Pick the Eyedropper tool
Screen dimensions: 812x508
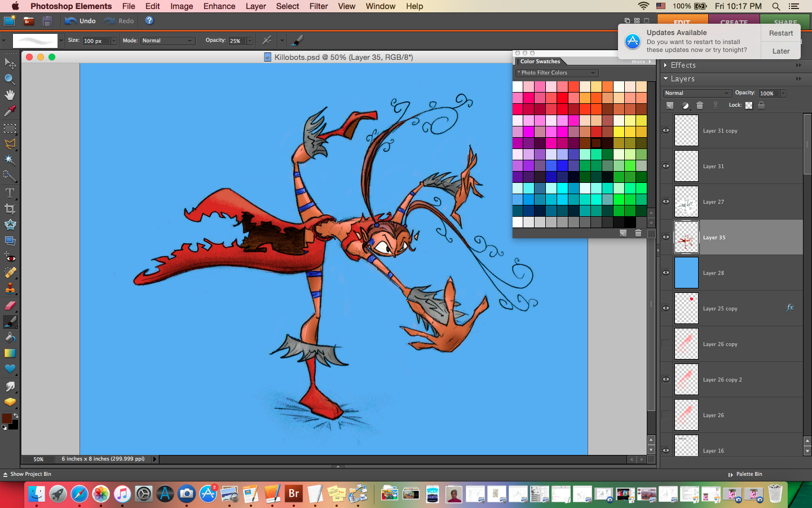click(10, 111)
